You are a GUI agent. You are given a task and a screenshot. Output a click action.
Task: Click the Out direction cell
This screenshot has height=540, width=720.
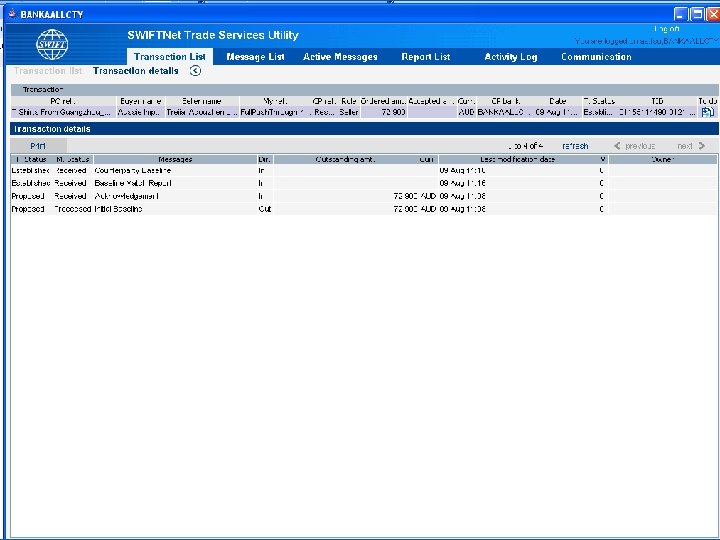coord(265,209)
